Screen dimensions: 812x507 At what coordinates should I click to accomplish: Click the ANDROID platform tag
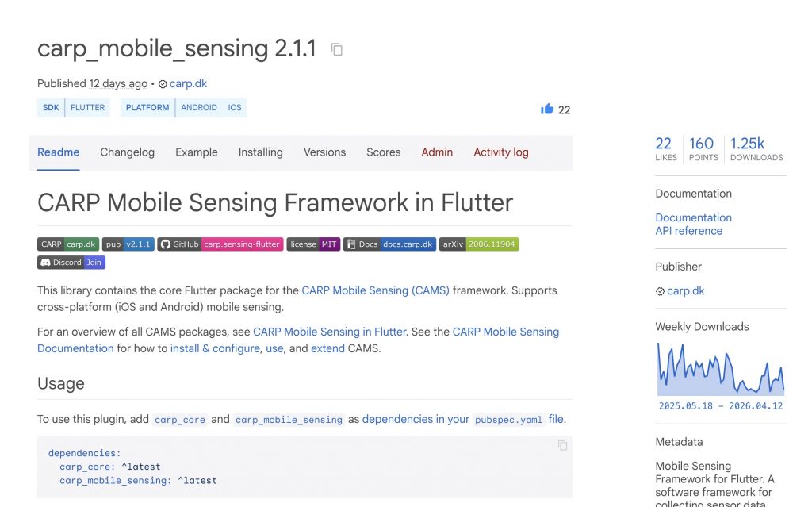198,108
